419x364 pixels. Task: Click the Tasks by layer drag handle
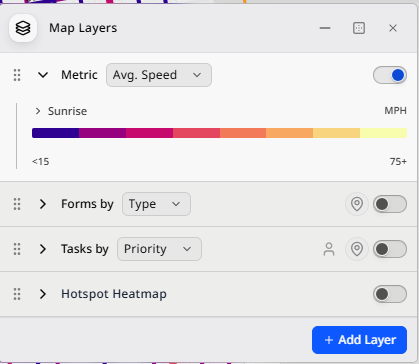[x=17, y=249]
